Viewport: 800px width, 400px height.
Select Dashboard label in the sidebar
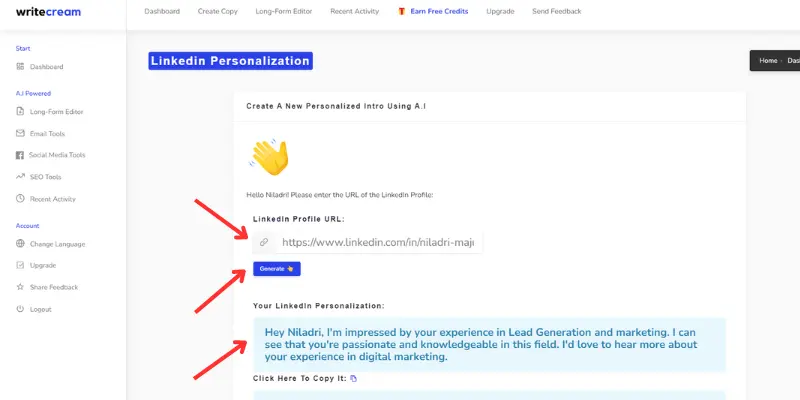coord(46,67)
